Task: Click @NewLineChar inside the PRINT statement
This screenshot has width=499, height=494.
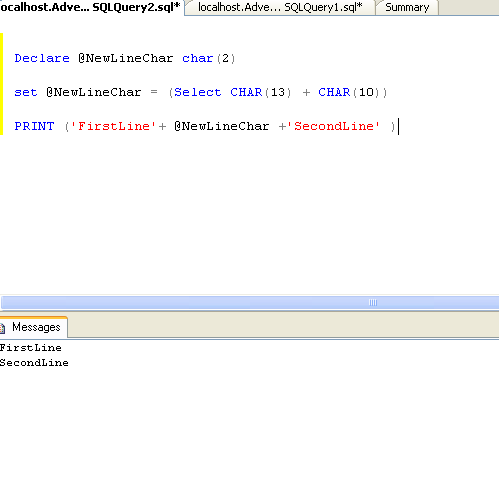Action: pos(222,126)
